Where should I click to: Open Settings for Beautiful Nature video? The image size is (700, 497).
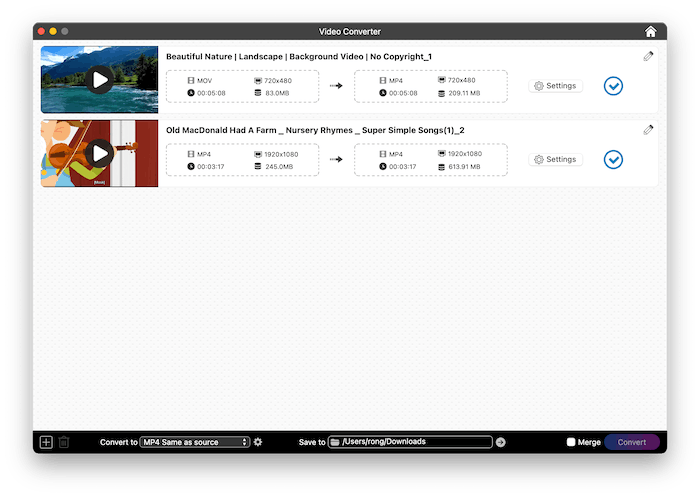coord(555,86)
